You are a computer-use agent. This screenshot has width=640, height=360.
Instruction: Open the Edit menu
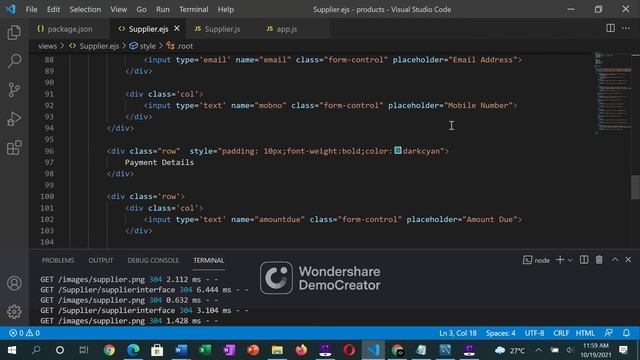point(53,9)
